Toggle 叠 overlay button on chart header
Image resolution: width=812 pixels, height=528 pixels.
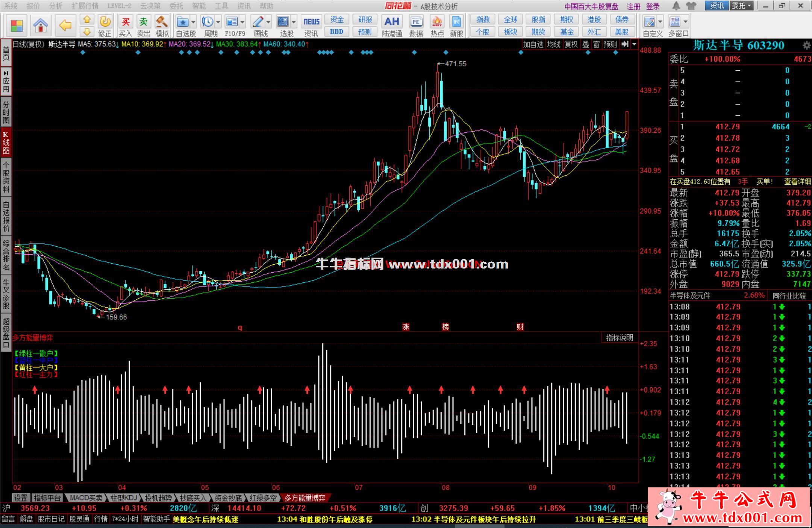[586, 44]
